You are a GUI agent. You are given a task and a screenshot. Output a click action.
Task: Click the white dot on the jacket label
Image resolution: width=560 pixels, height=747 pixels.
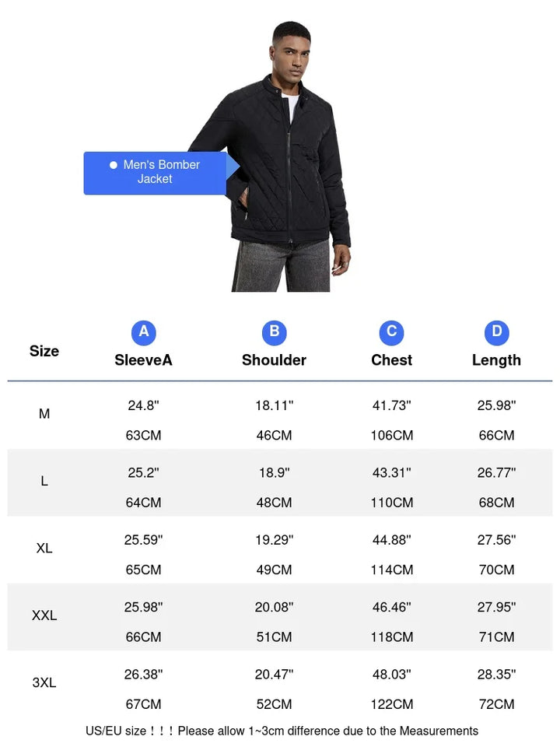click(x=114, y=165)
